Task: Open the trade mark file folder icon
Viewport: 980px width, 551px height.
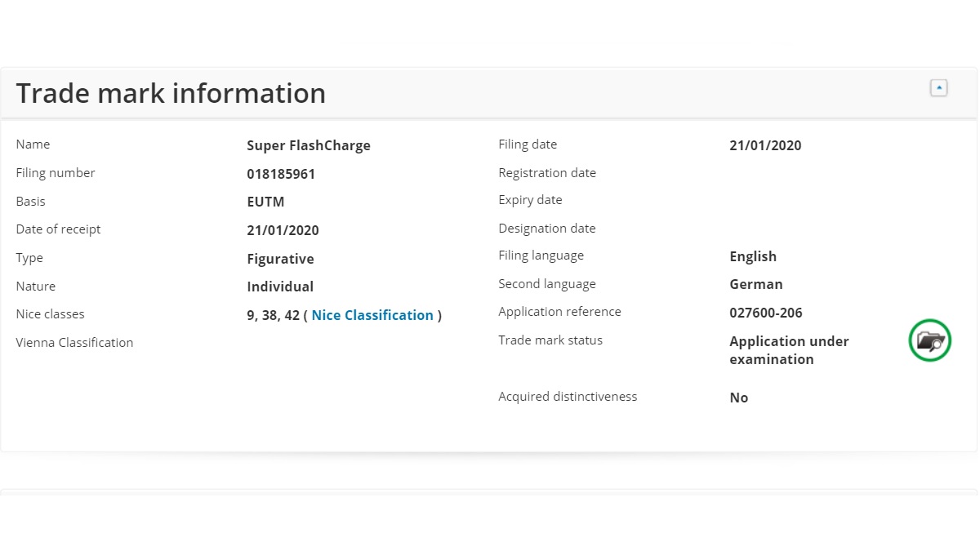Action: (930, 340)
